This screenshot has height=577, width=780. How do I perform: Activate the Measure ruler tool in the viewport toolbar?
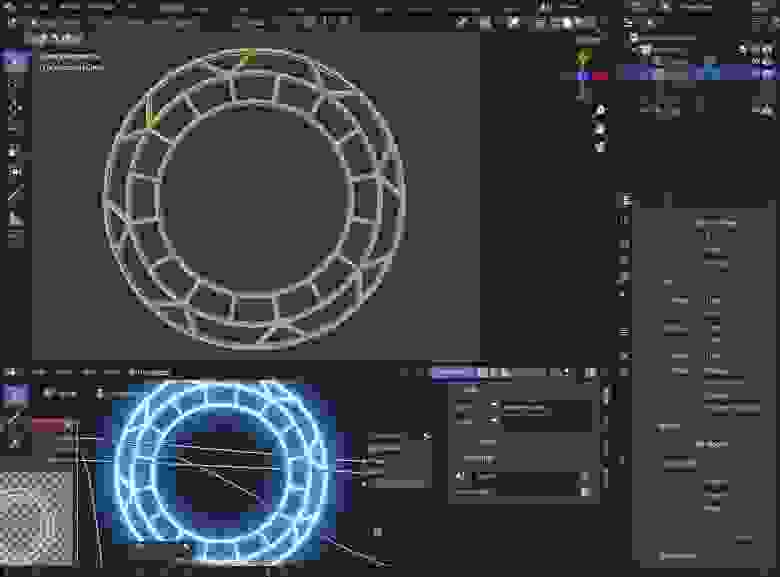[x=15, y=218]
